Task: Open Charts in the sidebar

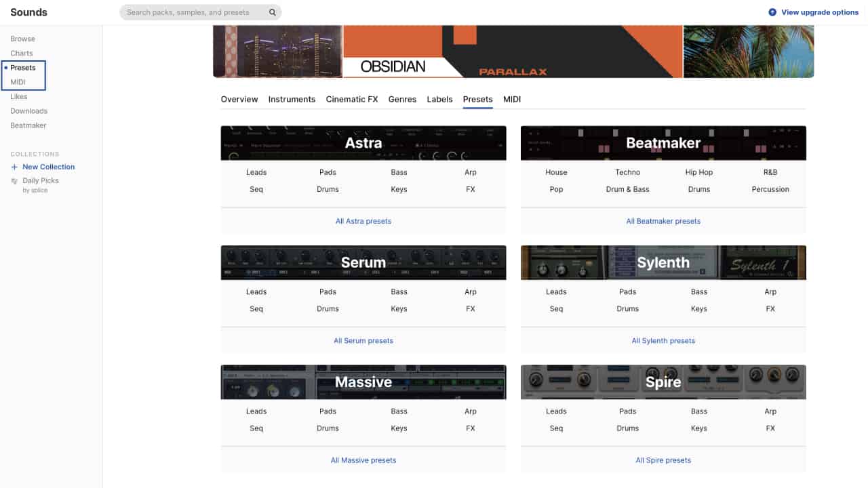Action: point(22,53)
